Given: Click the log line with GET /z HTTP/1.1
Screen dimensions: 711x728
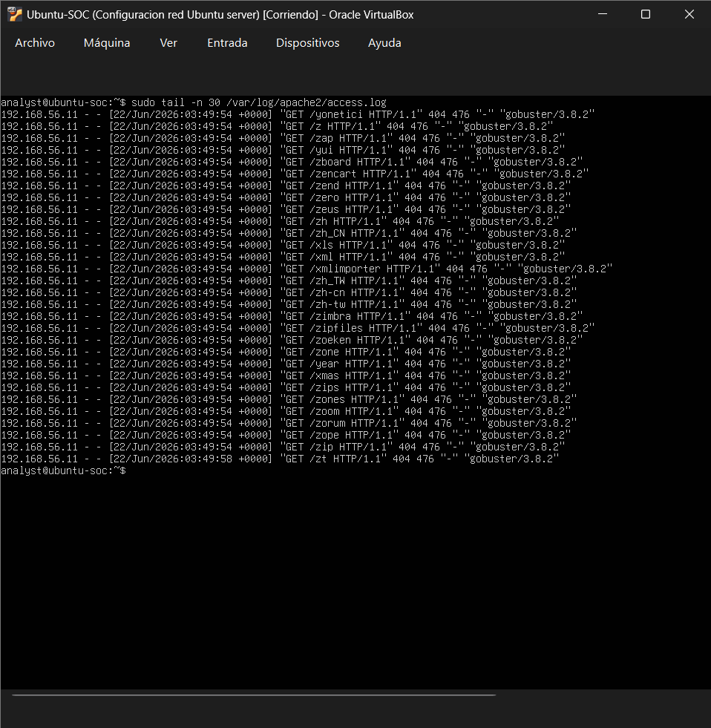Looking at the screenshot, I should (x=278, y=126).
